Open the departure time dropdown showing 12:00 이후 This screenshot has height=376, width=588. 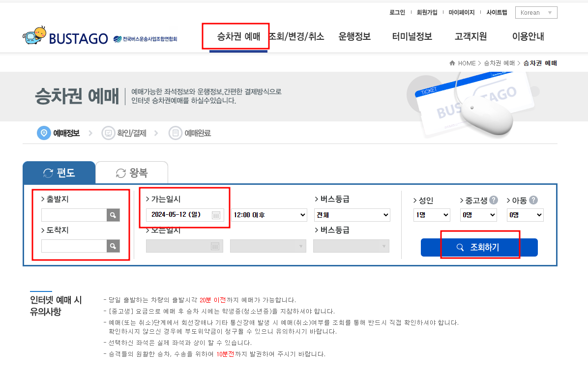click(268, 215)
